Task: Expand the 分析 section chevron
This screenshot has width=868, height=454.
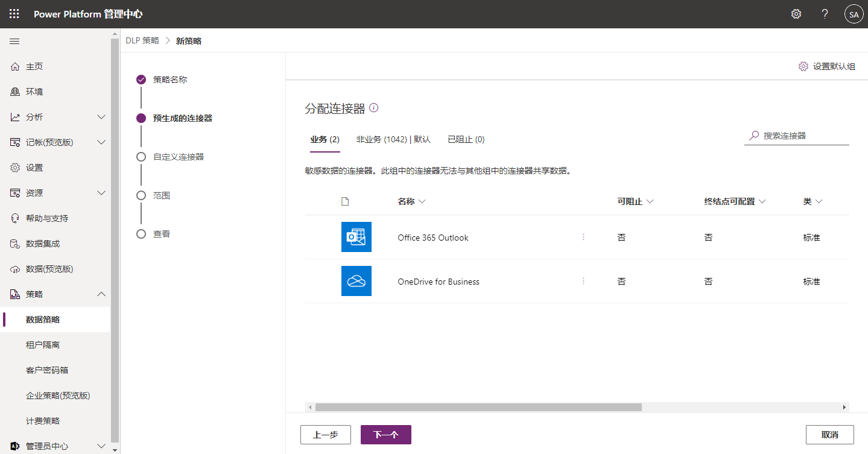Action: 101,117
